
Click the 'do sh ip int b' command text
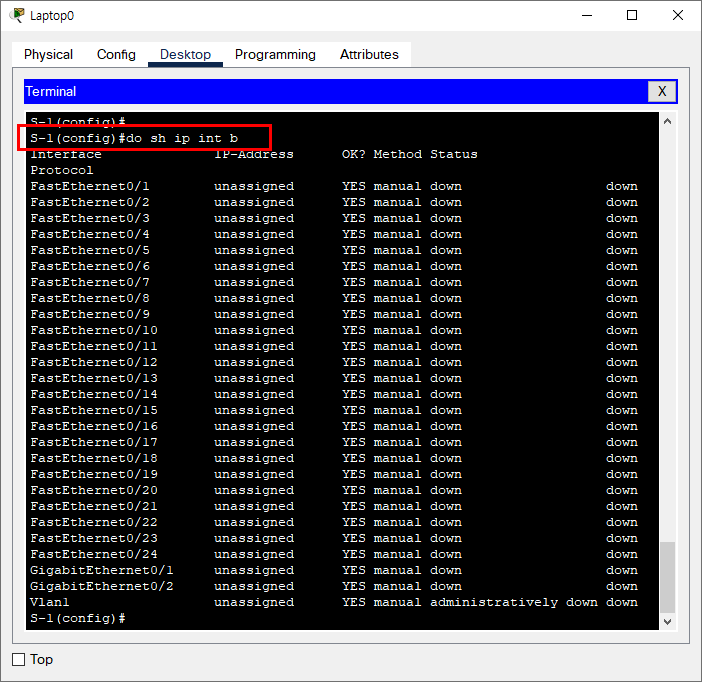tap(182, 138)
